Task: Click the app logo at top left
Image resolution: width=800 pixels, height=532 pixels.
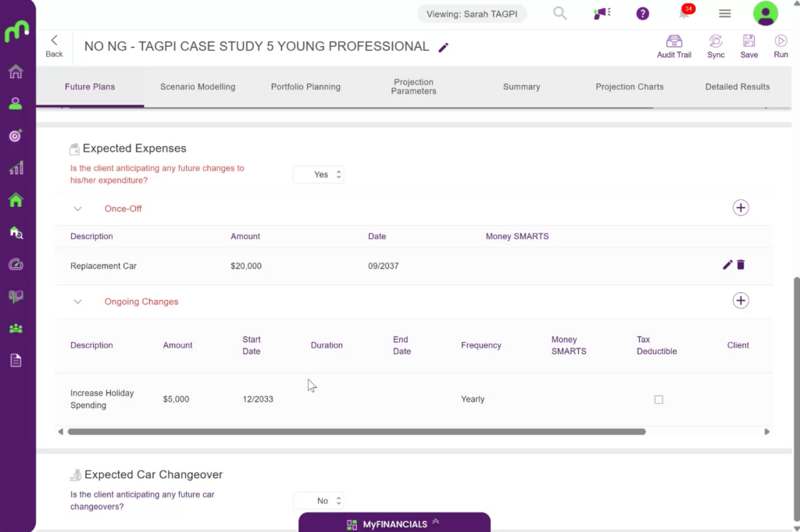Action: pos(17,31)
